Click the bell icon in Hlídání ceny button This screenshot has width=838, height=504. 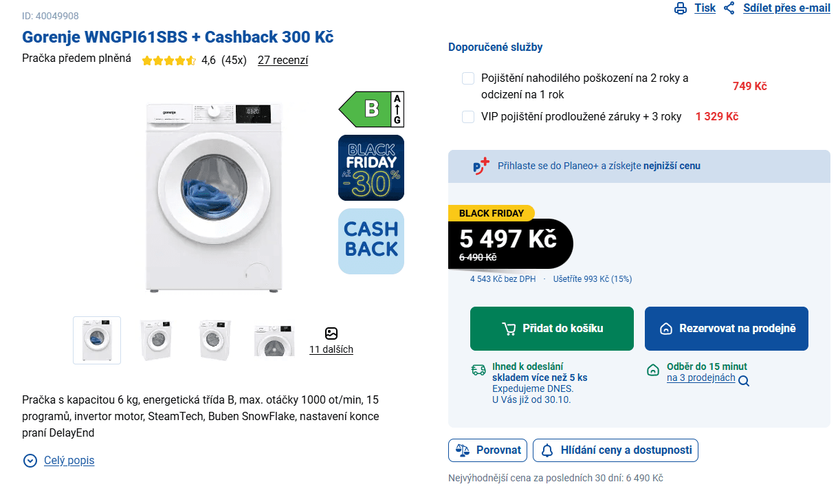(547, 450)
